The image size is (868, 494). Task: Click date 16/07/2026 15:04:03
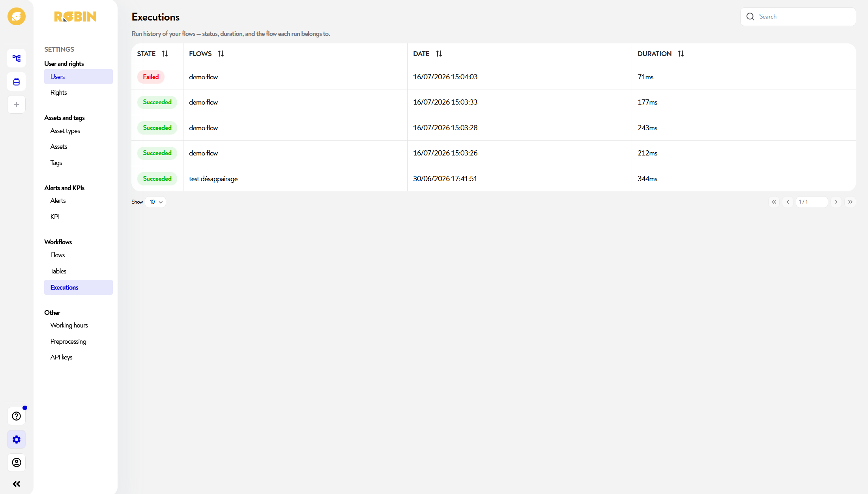pyautogui.click(x=445, y=77)
